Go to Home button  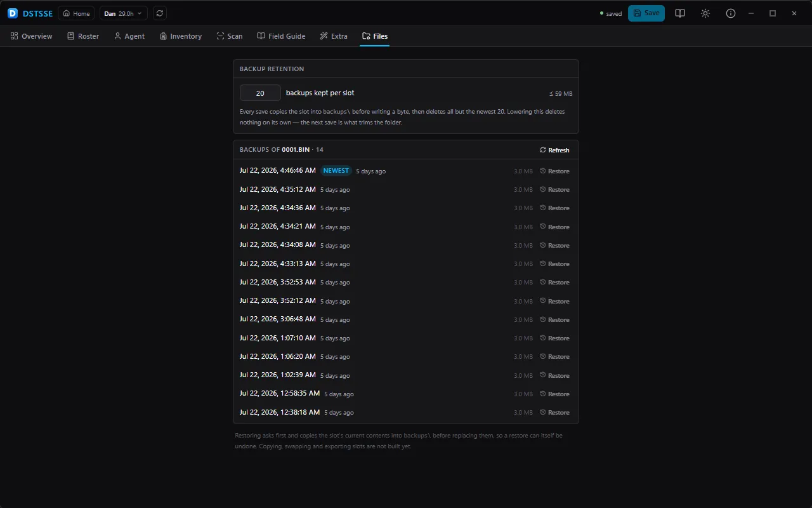pos(76,13)
